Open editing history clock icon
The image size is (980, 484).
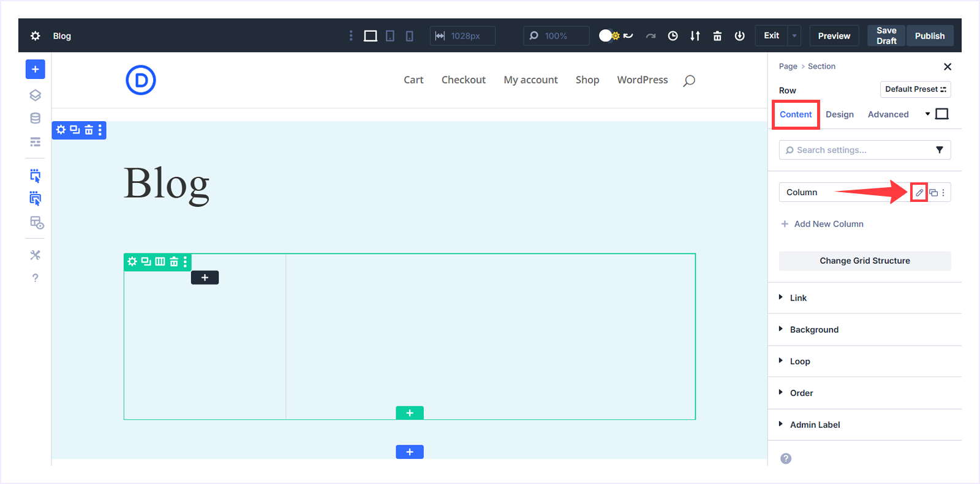(673, 36)
